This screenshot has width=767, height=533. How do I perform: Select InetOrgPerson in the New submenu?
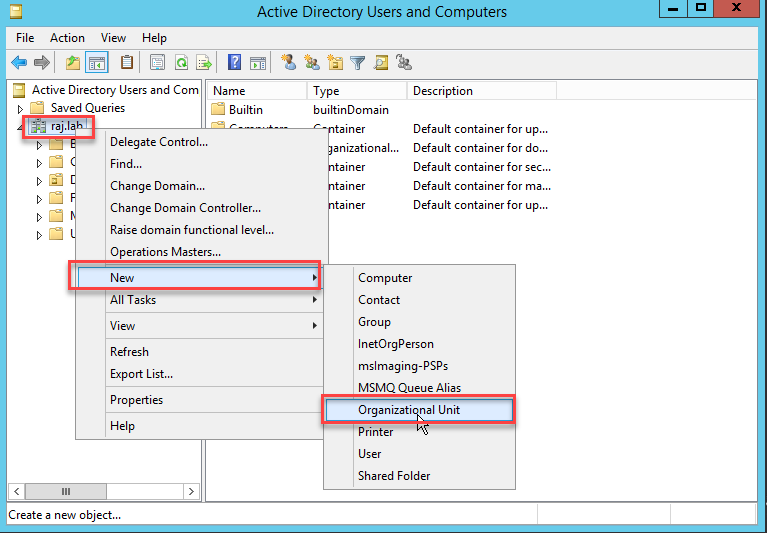(x=419, y=344)
